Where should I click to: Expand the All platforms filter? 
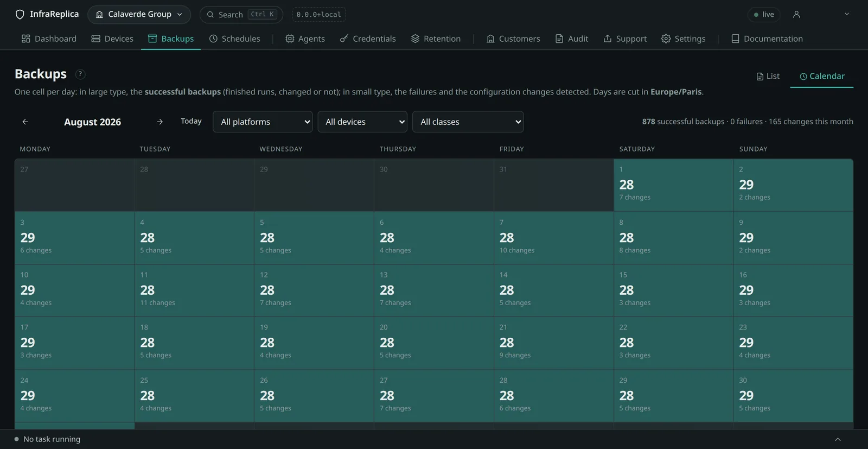point(263,122)
